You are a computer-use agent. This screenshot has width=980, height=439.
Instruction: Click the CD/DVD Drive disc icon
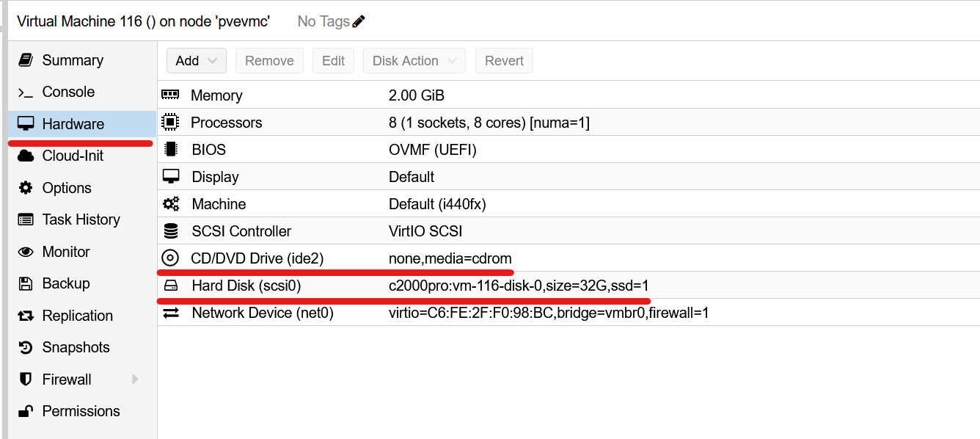click(170, 258)
